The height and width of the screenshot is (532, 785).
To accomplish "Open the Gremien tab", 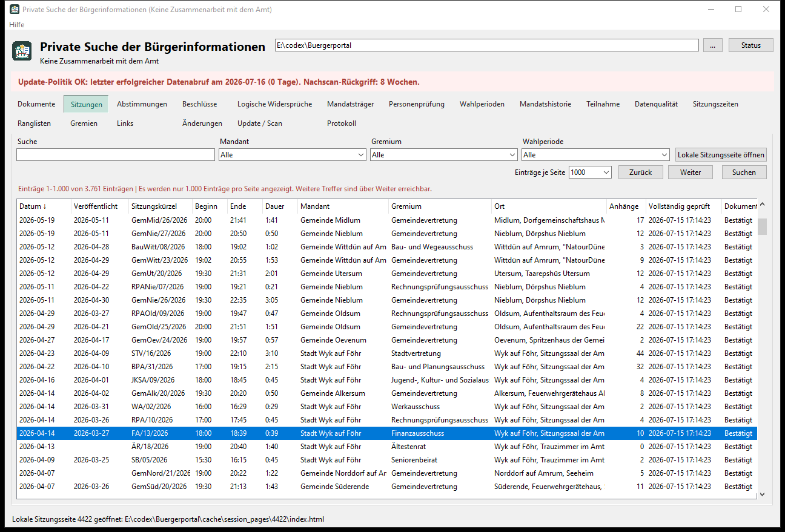I will pyautogui.click(x=84, y=123).
